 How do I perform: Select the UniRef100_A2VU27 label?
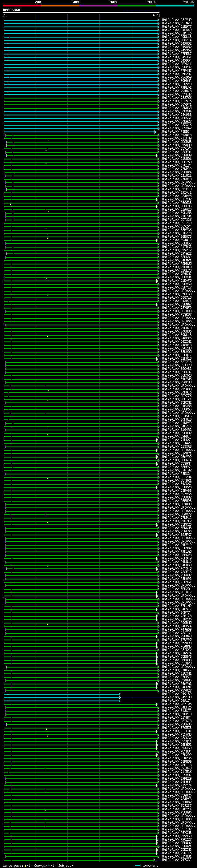pyautogui.click(x=177, y=690)
